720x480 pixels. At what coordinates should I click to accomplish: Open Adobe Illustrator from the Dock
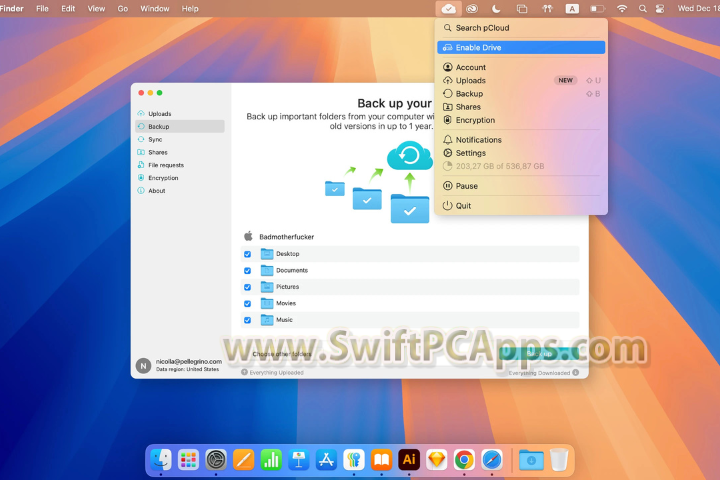pyautogui.click(x=409, y=459)
